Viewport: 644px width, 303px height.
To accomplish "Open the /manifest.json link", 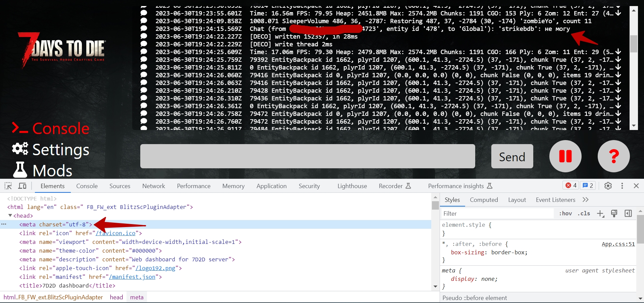I will 132,277.
